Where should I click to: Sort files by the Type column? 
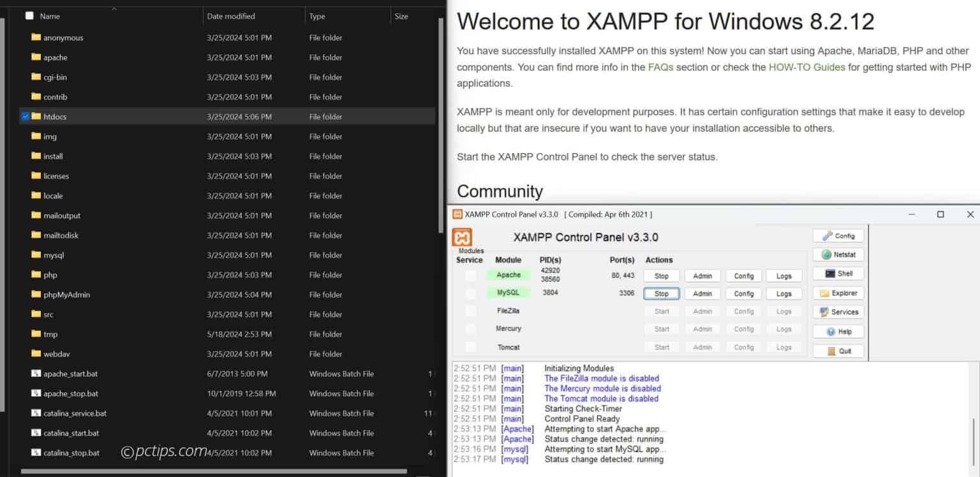(x=317, y=16)
